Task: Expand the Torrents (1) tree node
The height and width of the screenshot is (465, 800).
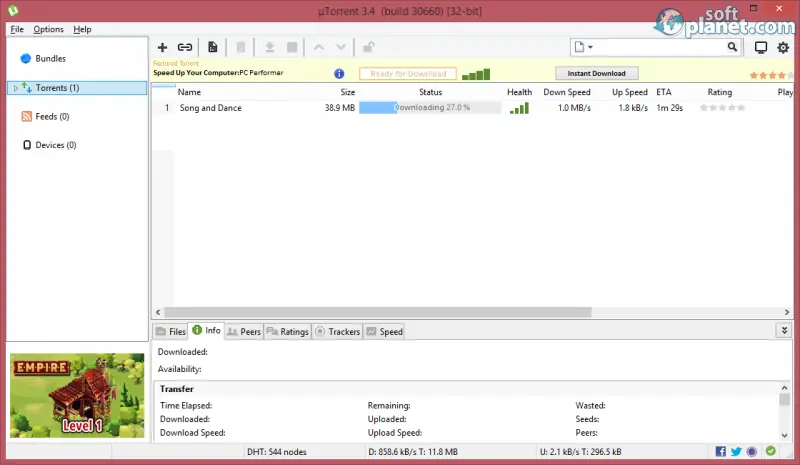Action: tap(16, 88)
